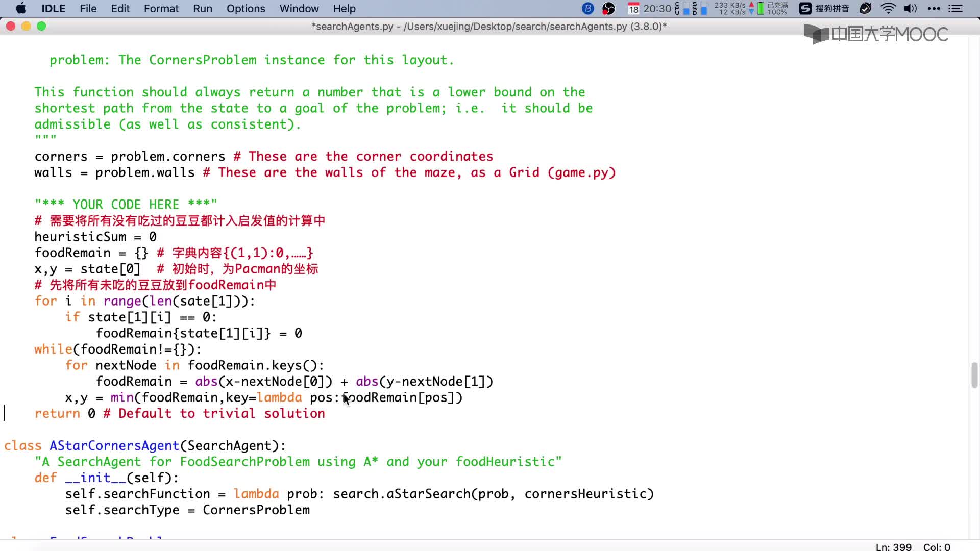
Task: Open the Window menu
Action: [x=299, y=9]
